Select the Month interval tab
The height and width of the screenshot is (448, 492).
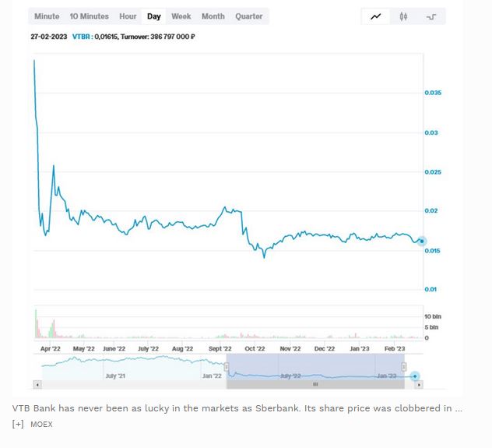click(213, 16)
